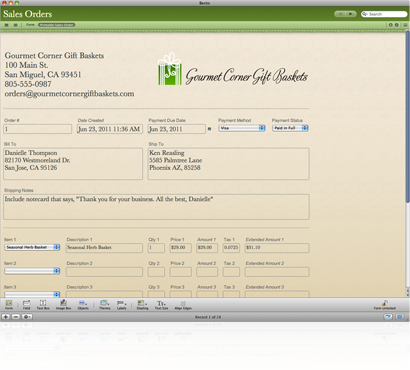
Task: Select the Printable Sales Order form tab
Action: tap(56, 25)
